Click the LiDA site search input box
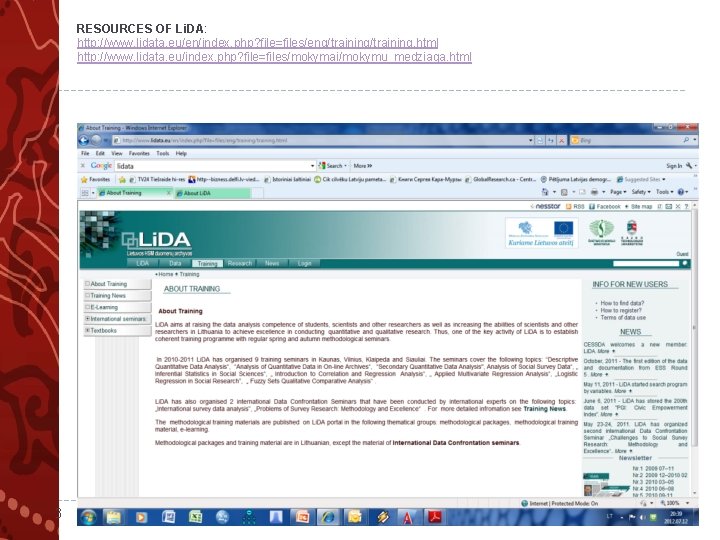 pos(646,263)
